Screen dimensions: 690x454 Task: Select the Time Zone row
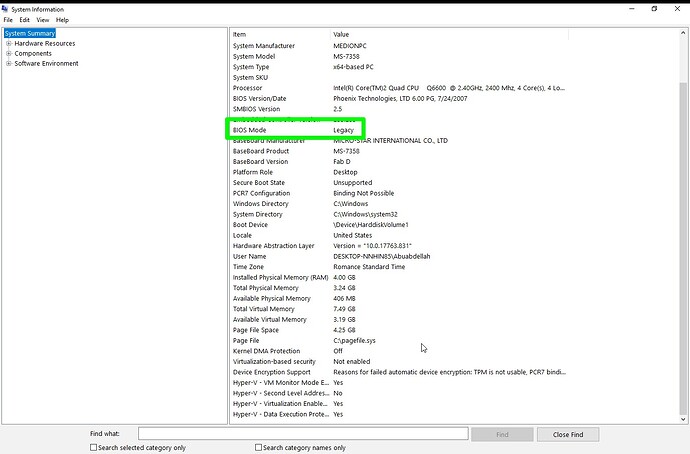[400, 267]
